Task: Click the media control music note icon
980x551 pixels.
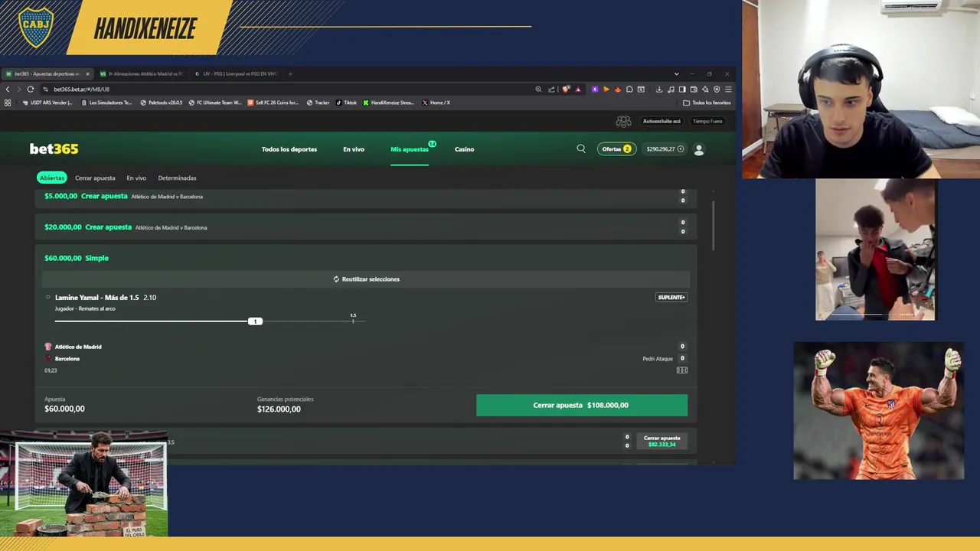Action: 671,90
